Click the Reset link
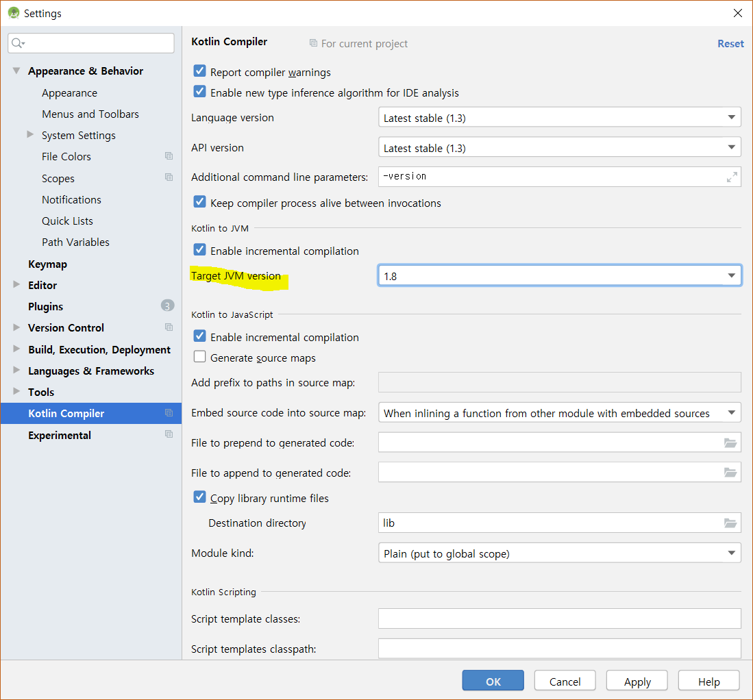 pos(730,44)
